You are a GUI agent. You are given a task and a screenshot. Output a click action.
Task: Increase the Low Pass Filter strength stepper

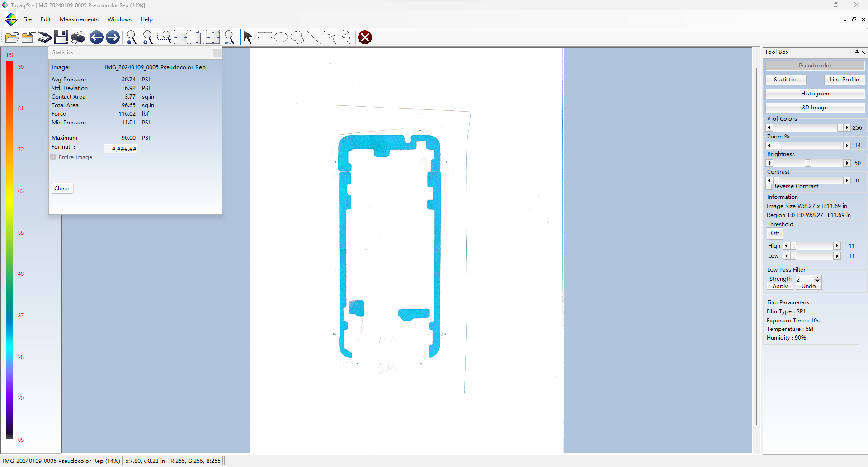pyautogui.click(x=817, y=277)
